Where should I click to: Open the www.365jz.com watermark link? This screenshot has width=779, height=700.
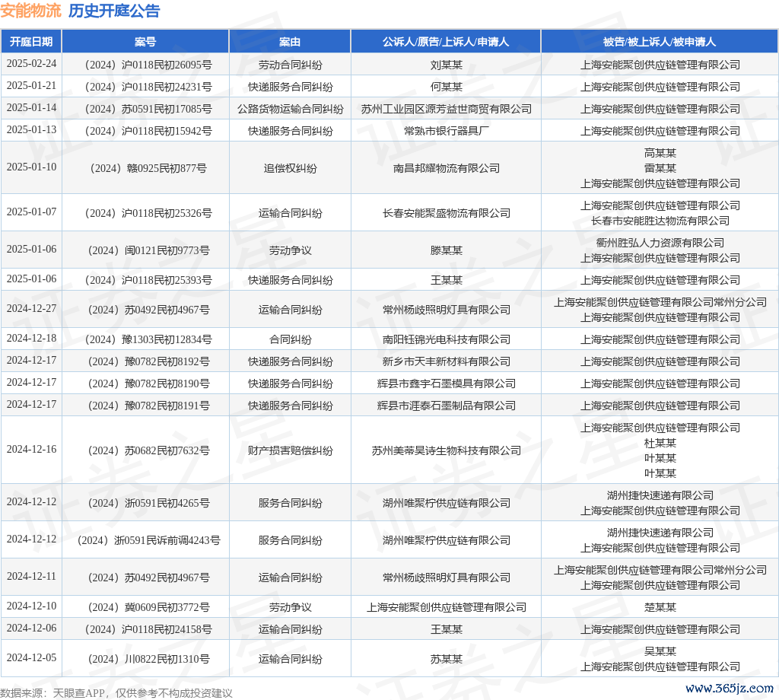tap(730, 688)
